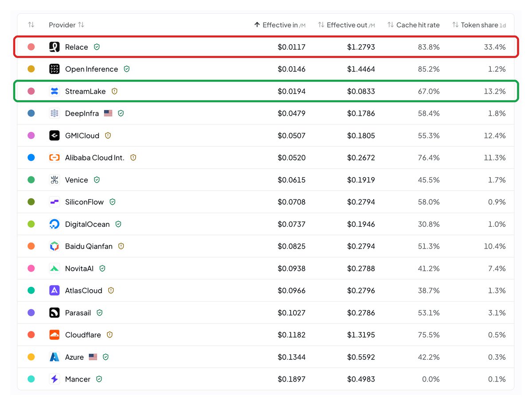Click SiliconFlow effective in $0.0708
The height and width of the screenshot is (405, 532).
(291, 202)
